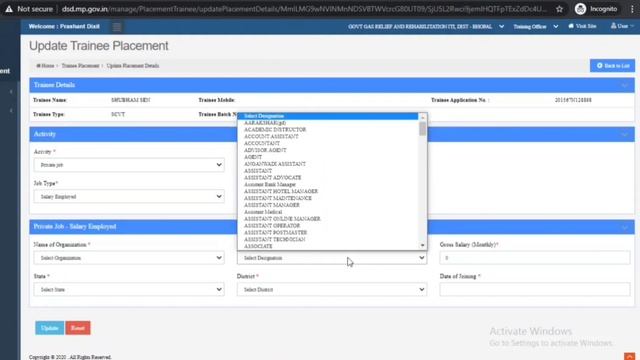Go to Home in the breadcrumb
This screenshot has height=360, width=640.
click(45, 66)
